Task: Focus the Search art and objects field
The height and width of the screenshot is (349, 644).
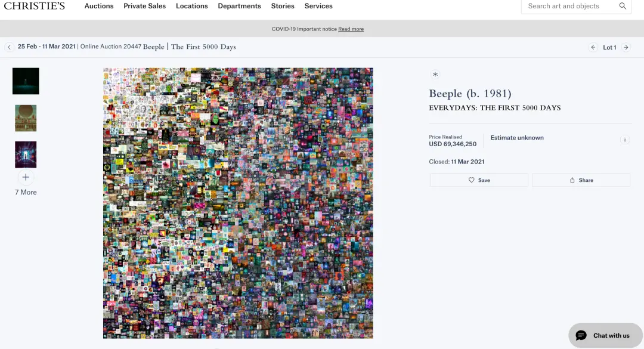Action: pyautogui.click(x=576, y=6)
